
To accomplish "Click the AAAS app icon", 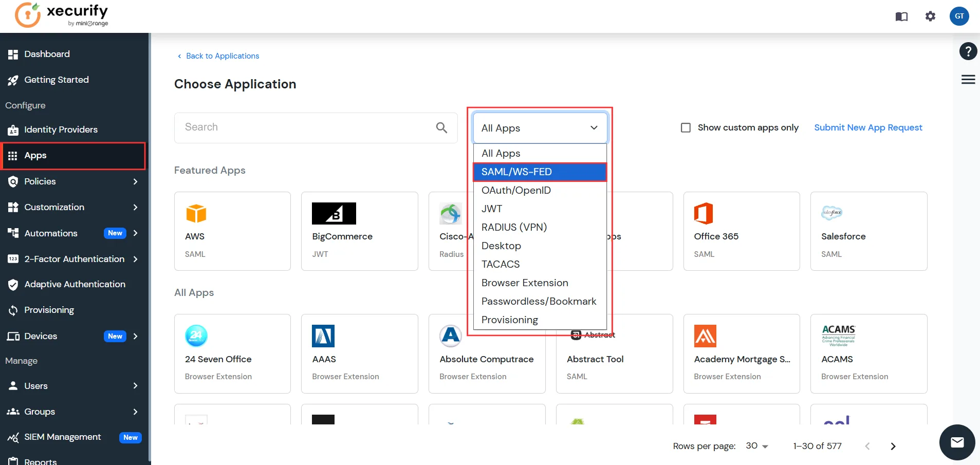I will click(x=323, y=336).
